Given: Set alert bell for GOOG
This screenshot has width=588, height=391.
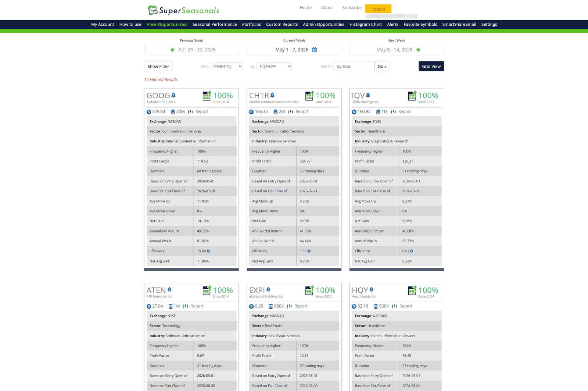Looking at the screenshot, I should [x=173, y=95].
